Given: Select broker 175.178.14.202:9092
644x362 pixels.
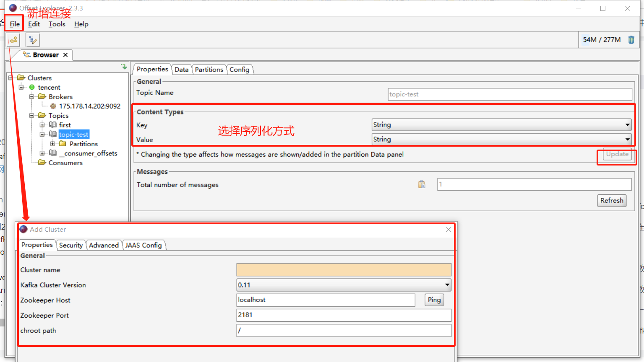Looking at the screenshot, I should pos(90,106).
